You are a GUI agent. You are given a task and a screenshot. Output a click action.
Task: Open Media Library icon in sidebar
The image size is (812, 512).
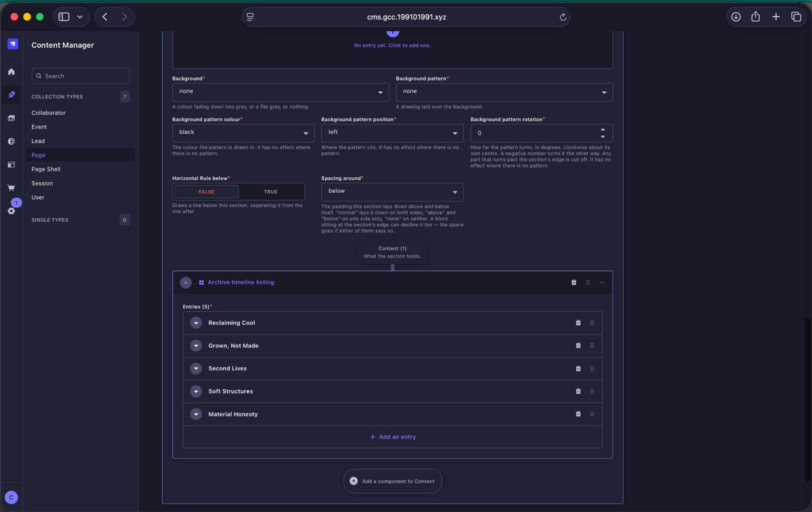click(x=11, y=118)
